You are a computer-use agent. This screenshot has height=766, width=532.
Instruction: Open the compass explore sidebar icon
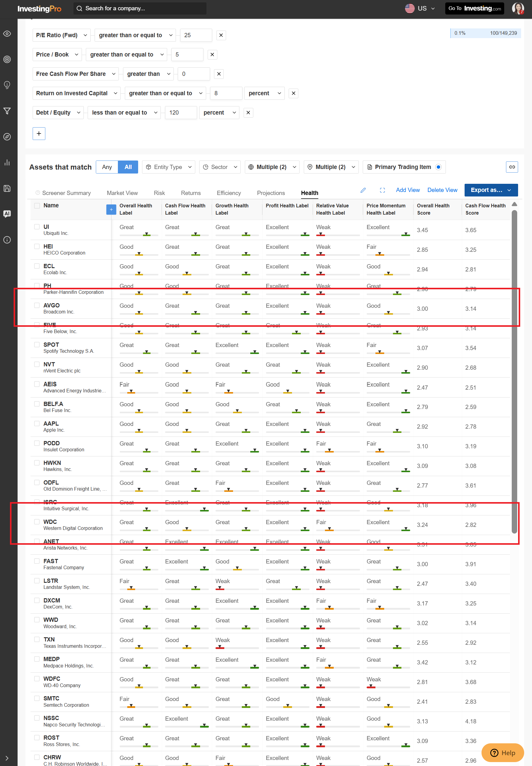click(7, 137)
